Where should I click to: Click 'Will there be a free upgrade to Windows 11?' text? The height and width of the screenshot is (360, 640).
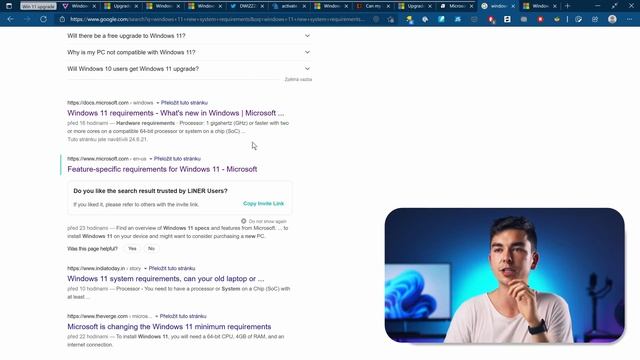[x=126, y=36]
